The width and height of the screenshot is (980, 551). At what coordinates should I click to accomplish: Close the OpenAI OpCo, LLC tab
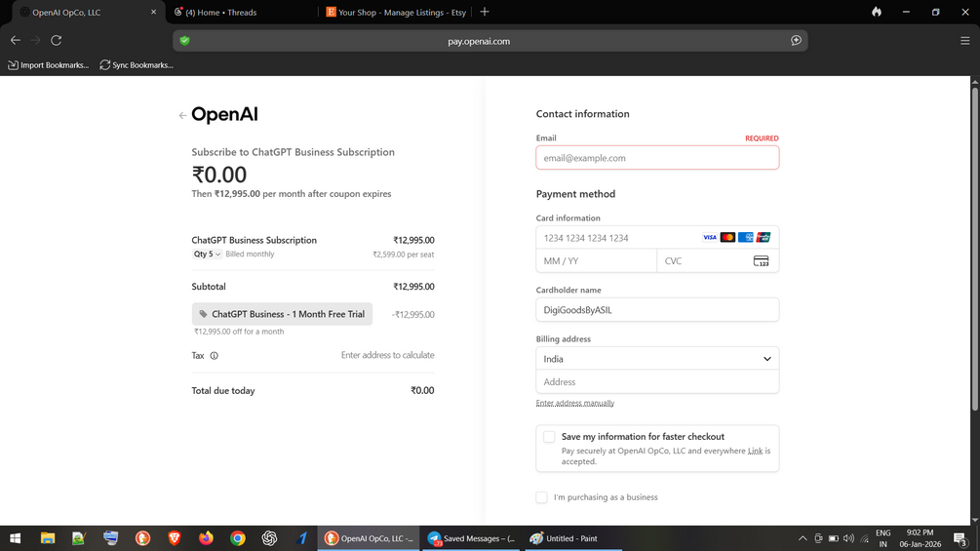[x=153, y=12]
